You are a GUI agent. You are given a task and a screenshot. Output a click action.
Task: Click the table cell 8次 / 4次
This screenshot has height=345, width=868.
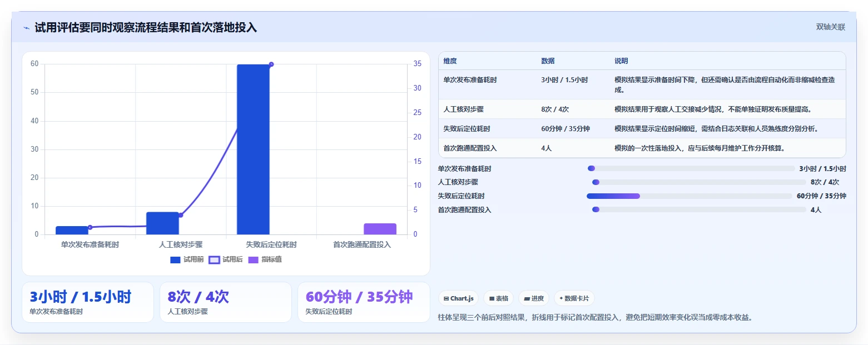tap(555, 109)
